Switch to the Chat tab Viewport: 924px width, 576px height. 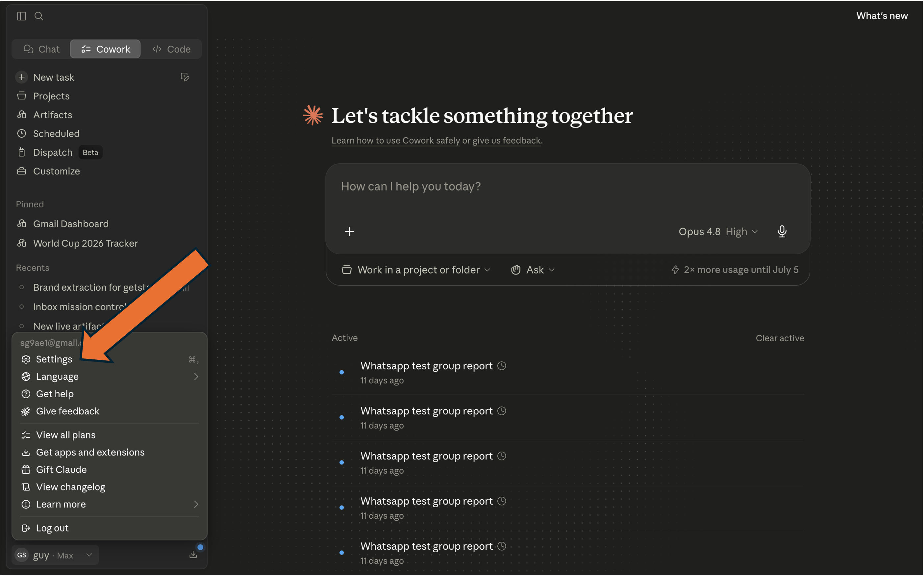(x=41, y=49)
